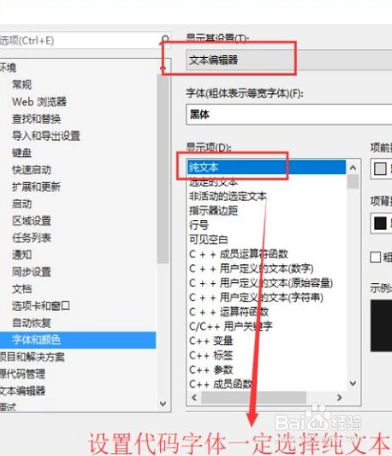Select C/C++ 用户关键字 display item

click(231, 326)
